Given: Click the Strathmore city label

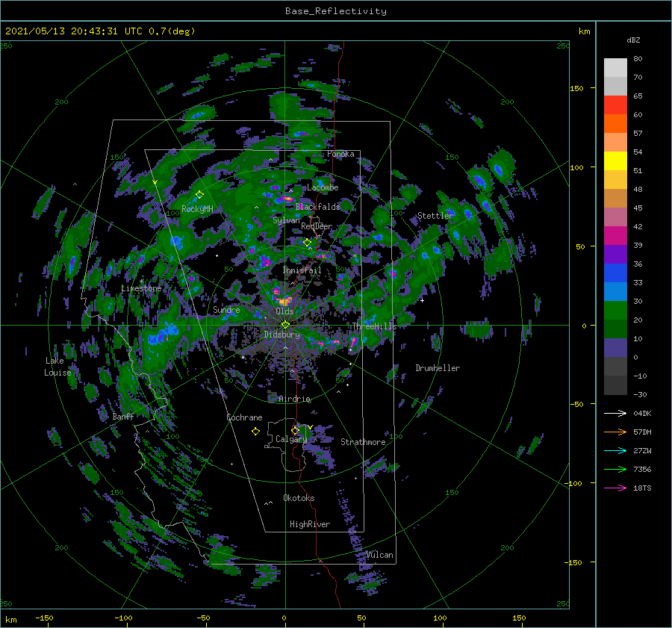Looking at the screenshot, I should coord(363,442).
